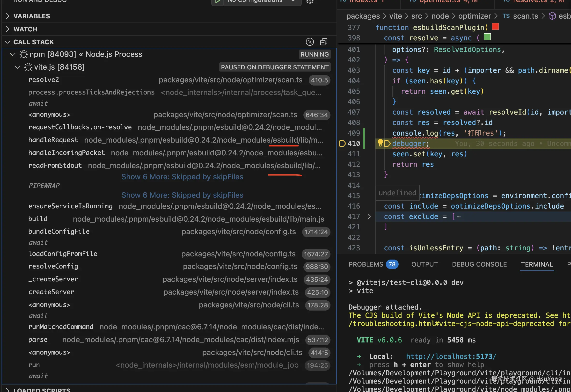Click the compass icon in Call Stack header
Viewport: 571px width, 392px height.
(x=310, y=42)
